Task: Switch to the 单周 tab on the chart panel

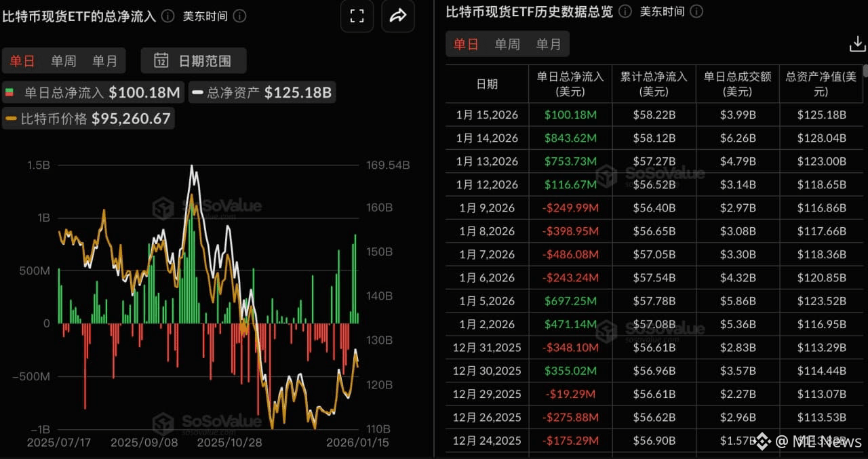Action: tap(64, 60)
